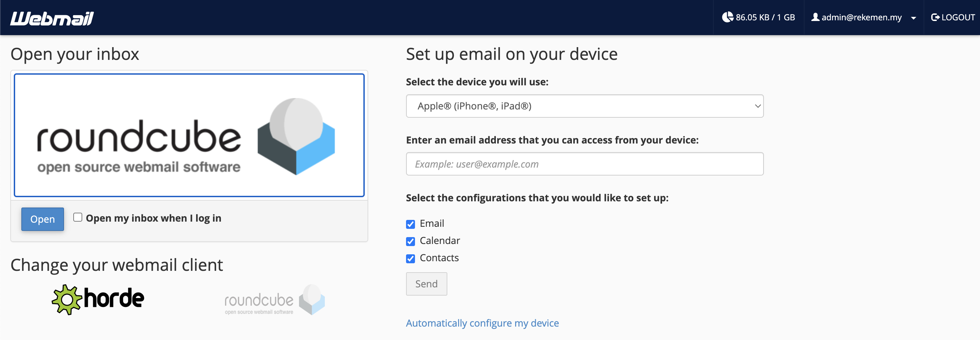
Task: Click the logout arrow icon
Action: [935, 17]
